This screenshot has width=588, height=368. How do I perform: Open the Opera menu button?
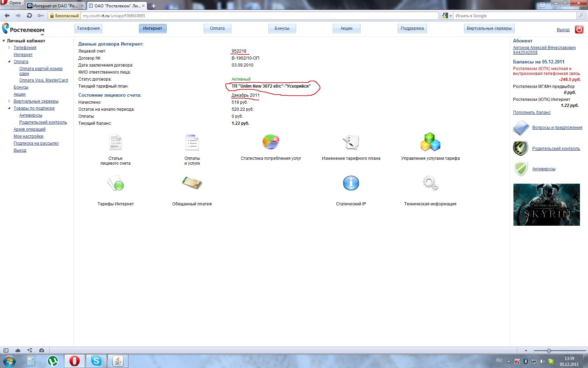coord(12,3)
